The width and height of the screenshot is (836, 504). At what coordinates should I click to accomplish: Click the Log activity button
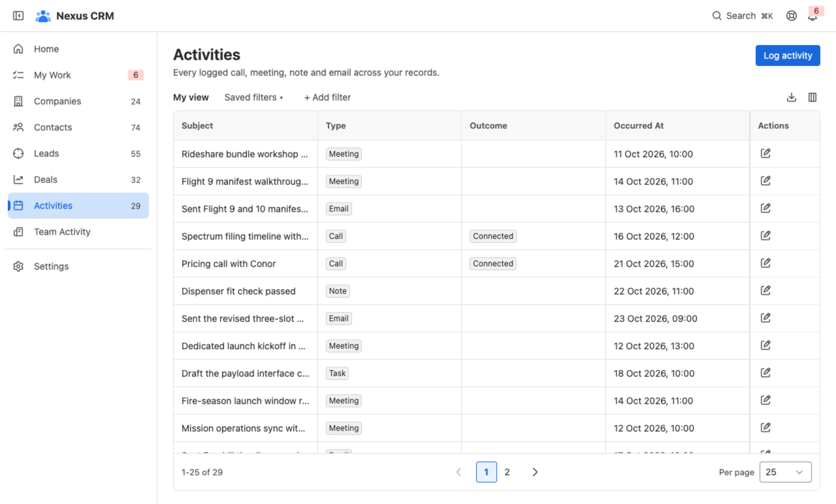[787, 55]
